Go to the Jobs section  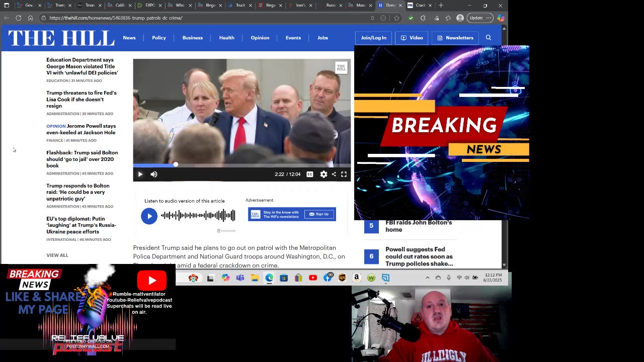323,38
